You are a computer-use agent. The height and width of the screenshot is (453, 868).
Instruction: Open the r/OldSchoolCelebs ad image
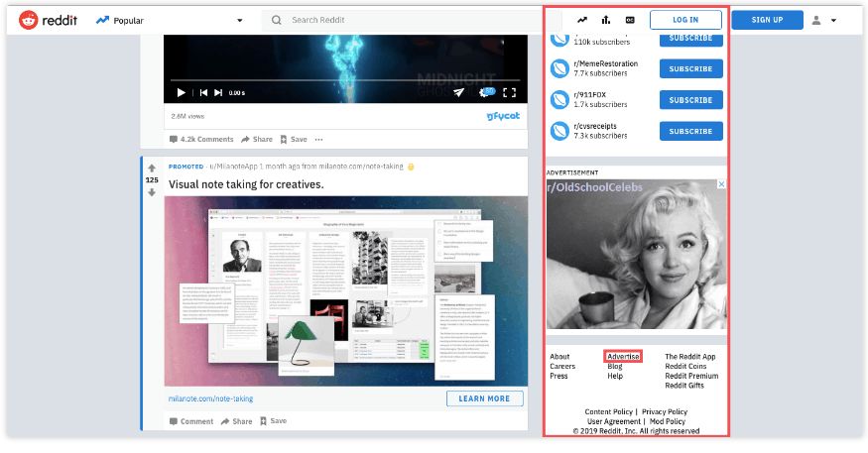(637, 255)
